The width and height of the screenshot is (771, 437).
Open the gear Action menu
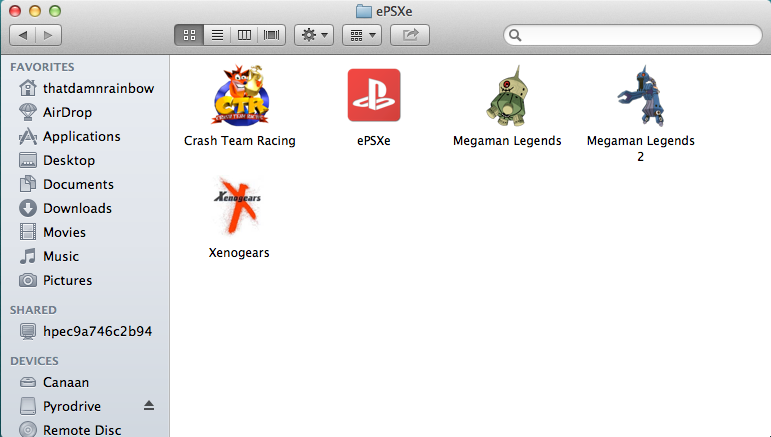click(314, 35)
